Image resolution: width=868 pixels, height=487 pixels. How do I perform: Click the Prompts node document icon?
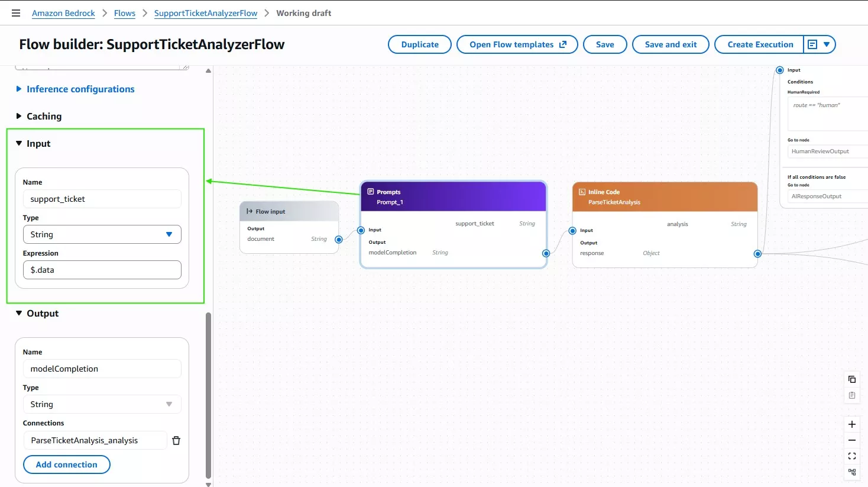(x=371, y=192)
